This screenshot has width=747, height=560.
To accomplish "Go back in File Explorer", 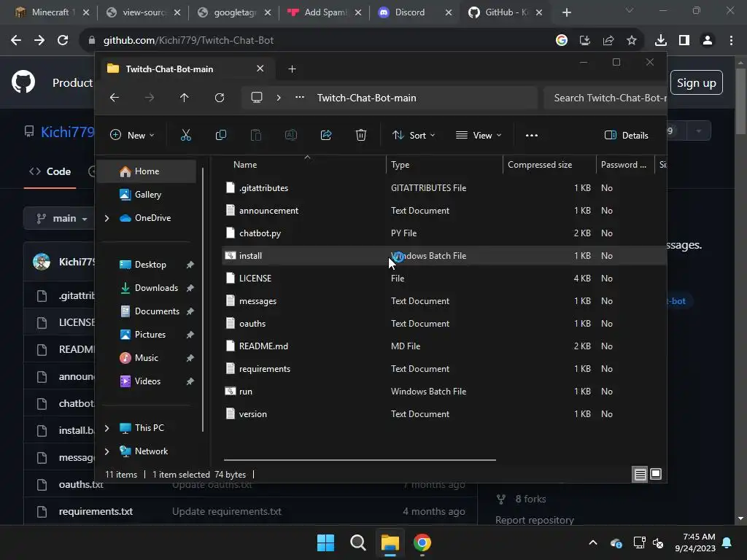I will [115, 98].
